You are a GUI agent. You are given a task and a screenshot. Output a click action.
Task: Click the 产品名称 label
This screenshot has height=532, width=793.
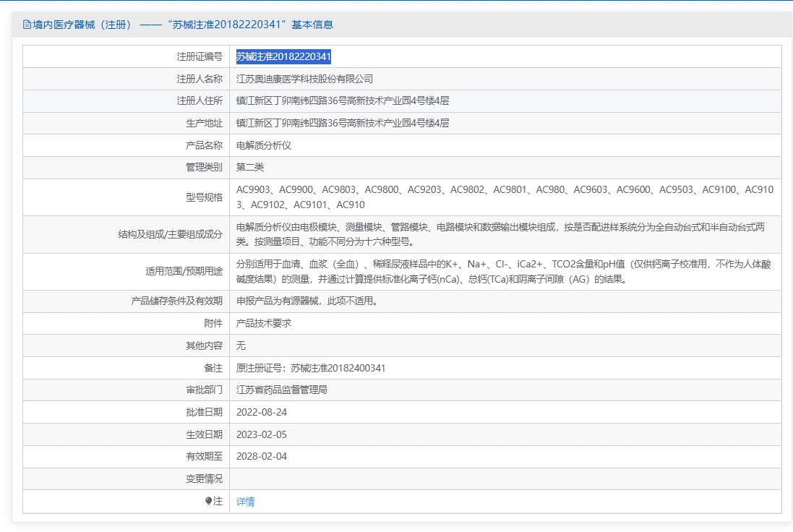pyautogui.click(x=204, y=145)
